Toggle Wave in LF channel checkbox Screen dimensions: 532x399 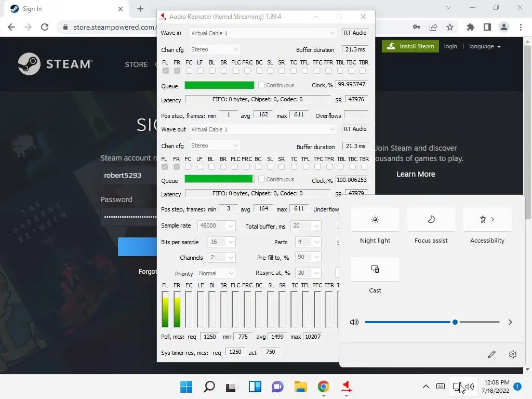201,71
